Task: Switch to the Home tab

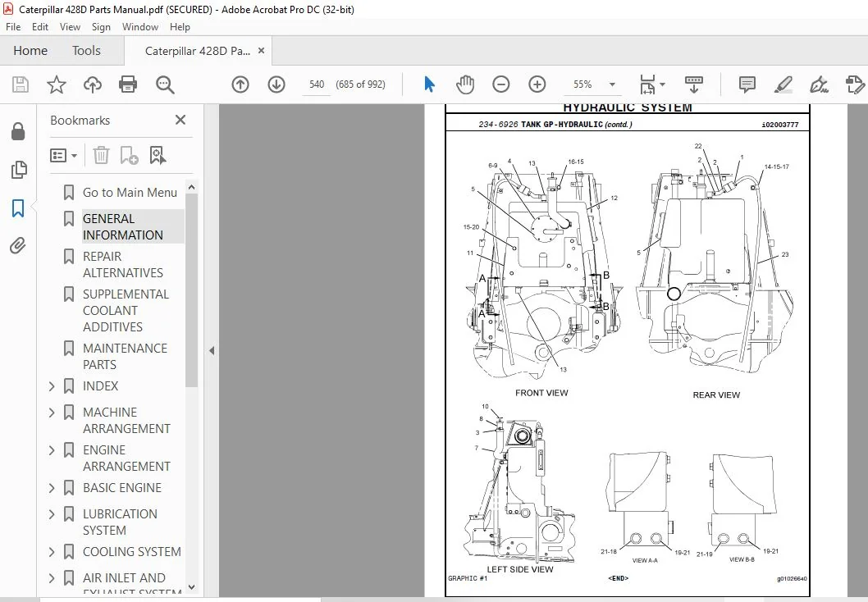Action: [x=30, y=50]
